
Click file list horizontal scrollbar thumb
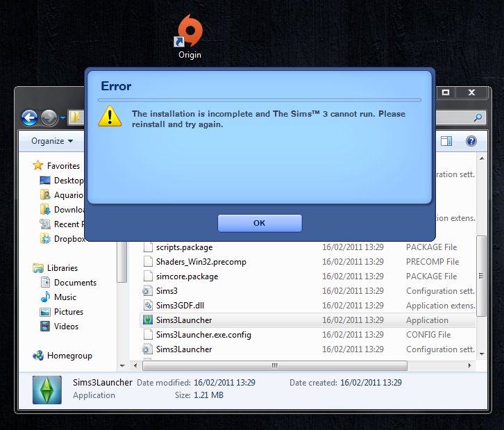(x=275, y=365)
